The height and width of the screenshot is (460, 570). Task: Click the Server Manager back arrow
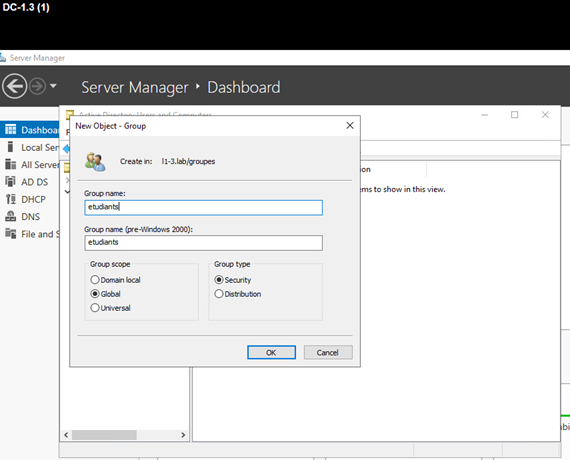(15, 86)
